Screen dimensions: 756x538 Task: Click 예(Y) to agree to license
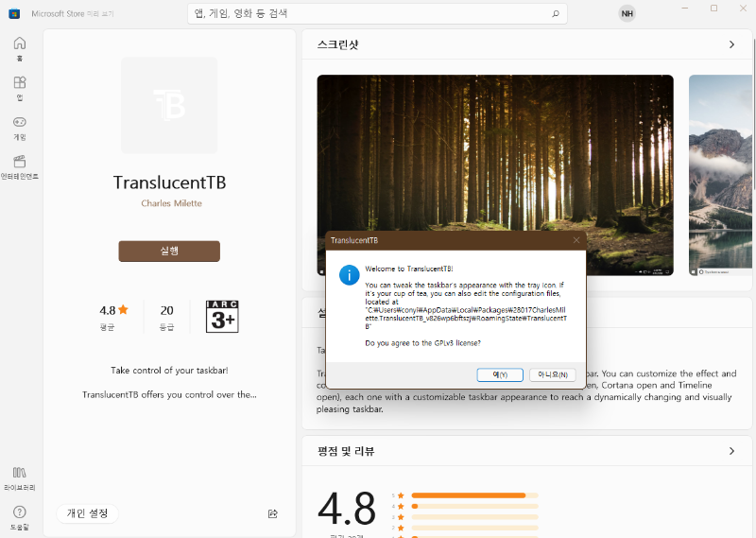click(x=500, y=374)
